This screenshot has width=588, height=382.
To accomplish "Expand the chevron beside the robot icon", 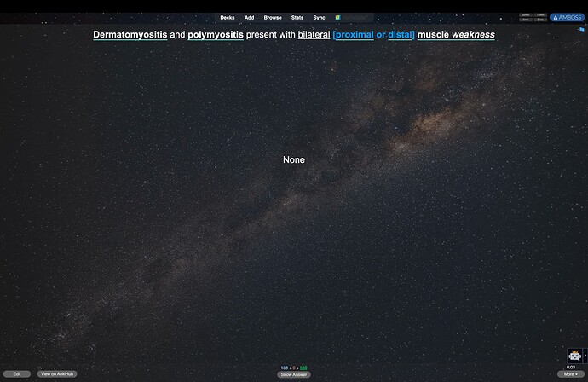I will point(585,356).
